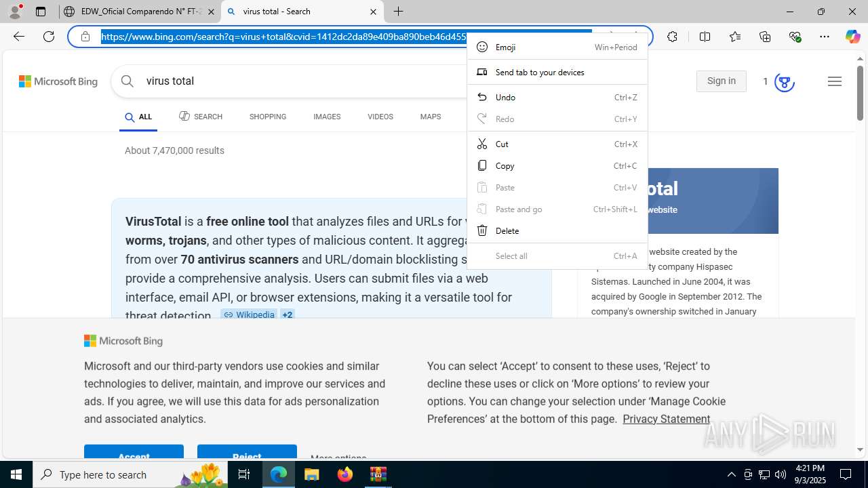The image size is (868, 488).
Task: View site information lock icon
Action: coord(85,37)
